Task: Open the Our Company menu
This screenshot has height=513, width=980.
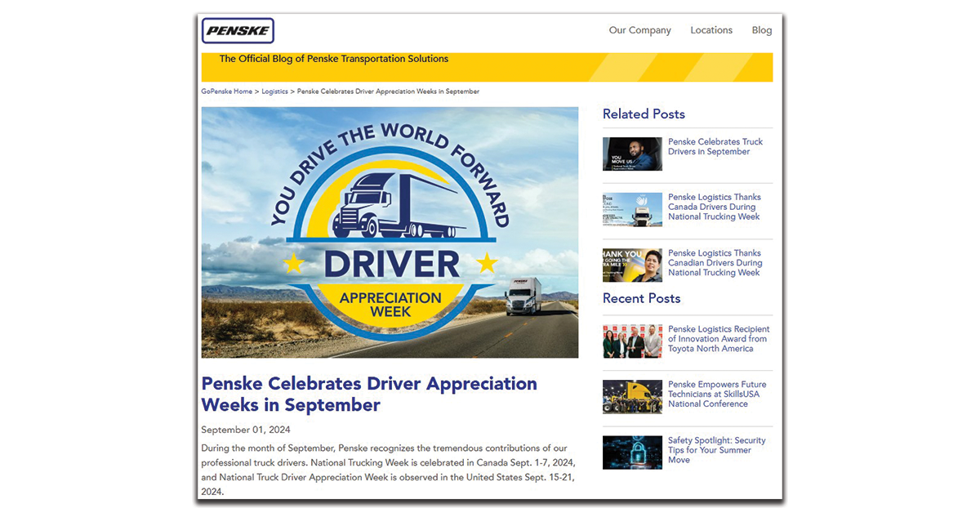Action: tap(639, 30)
